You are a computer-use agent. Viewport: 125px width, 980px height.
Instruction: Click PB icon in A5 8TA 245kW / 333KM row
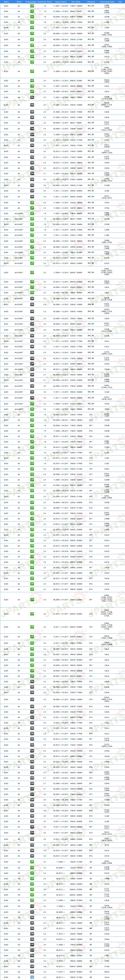tap(32, 614)
